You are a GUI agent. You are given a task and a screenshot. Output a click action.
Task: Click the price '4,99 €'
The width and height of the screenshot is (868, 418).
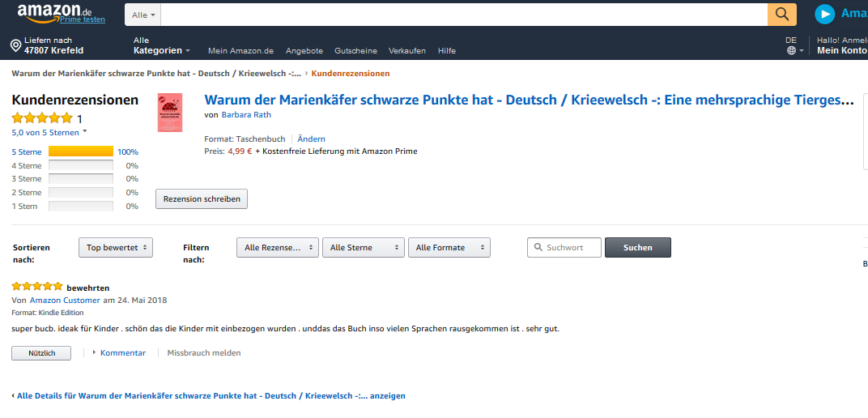(x=240, y=151)
